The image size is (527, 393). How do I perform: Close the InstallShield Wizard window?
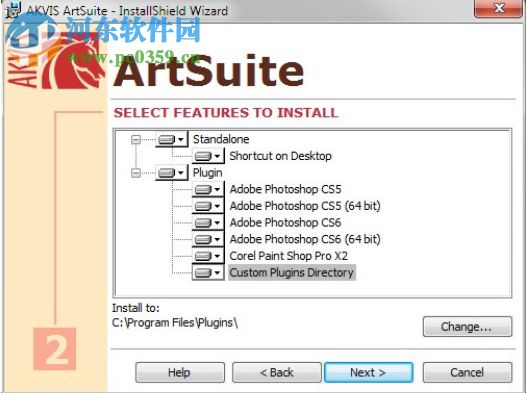(499, 8)
